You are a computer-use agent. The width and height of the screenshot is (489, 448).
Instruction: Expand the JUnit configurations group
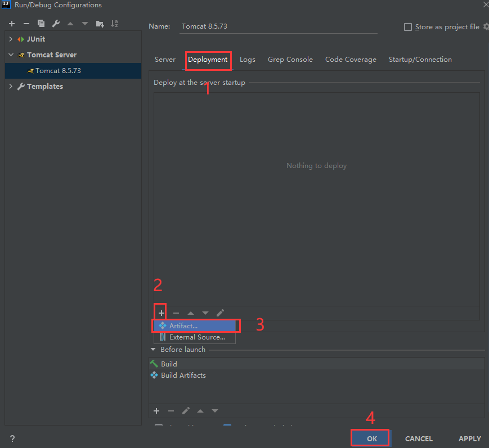pos(10,39)
